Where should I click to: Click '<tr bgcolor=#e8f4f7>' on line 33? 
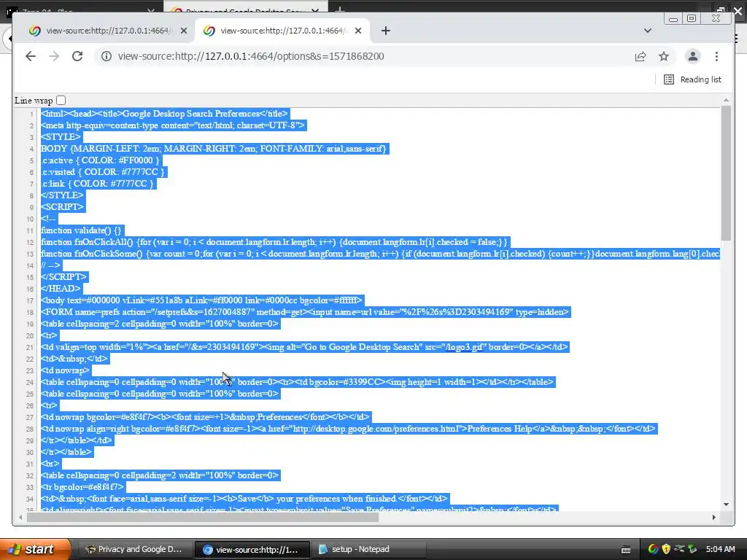point(82,486)
